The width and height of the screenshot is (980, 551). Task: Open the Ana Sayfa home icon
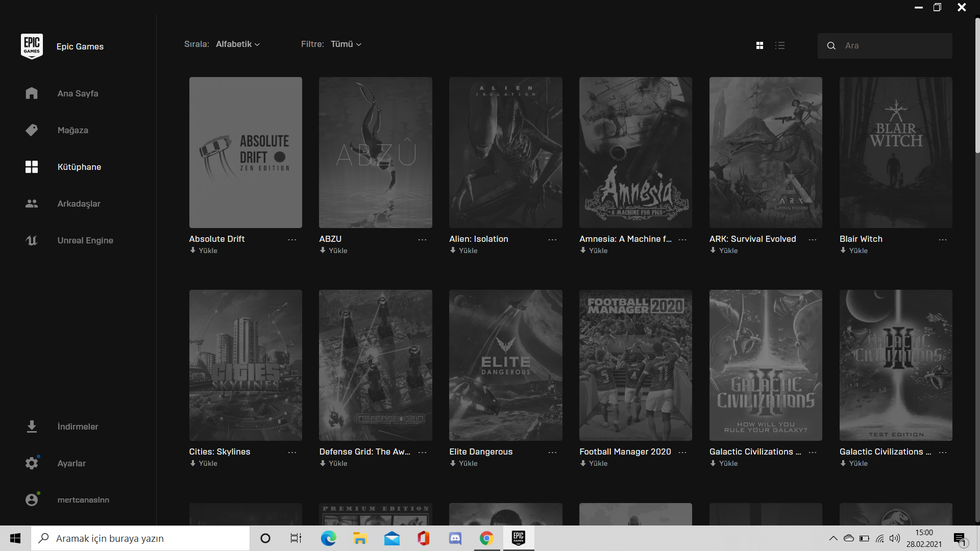32,93
